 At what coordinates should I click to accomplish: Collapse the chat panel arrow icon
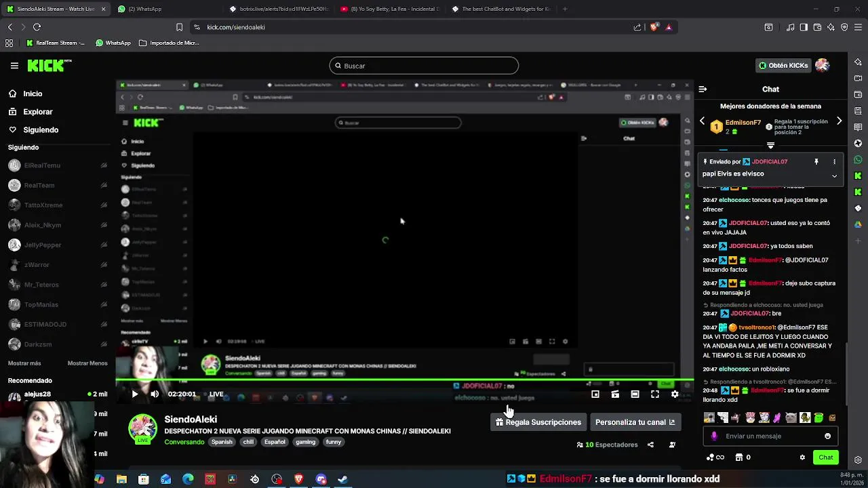pos(703,89)
